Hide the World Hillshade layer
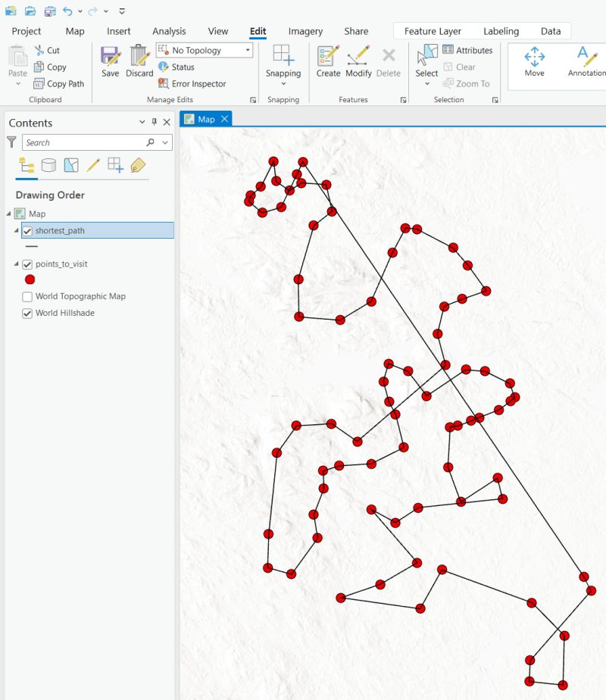Viewport: 606px width, 700px height. 28,313
